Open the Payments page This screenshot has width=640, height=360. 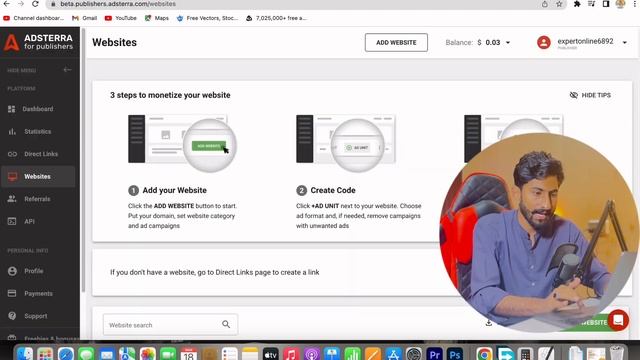[x=38, y=293]
